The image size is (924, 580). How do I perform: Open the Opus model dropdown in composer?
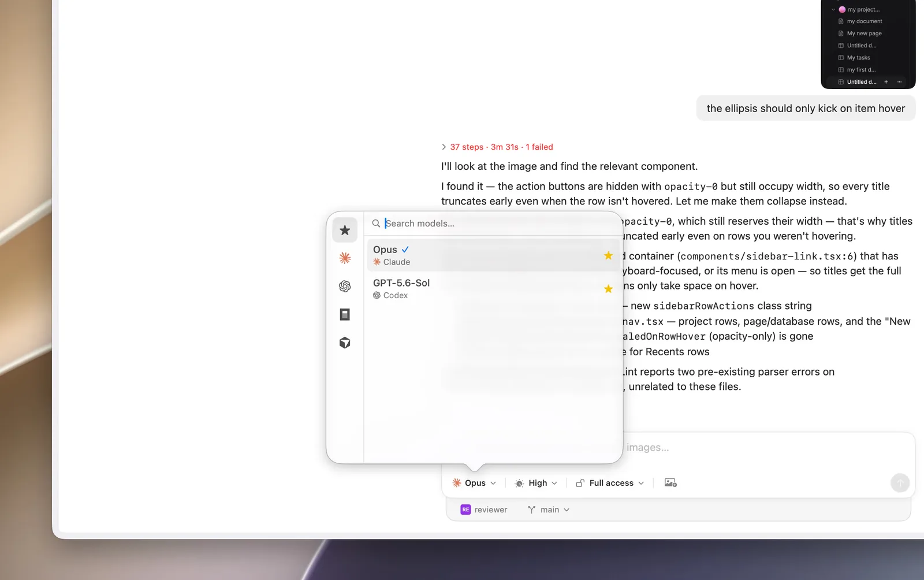[x=474, y=483]
